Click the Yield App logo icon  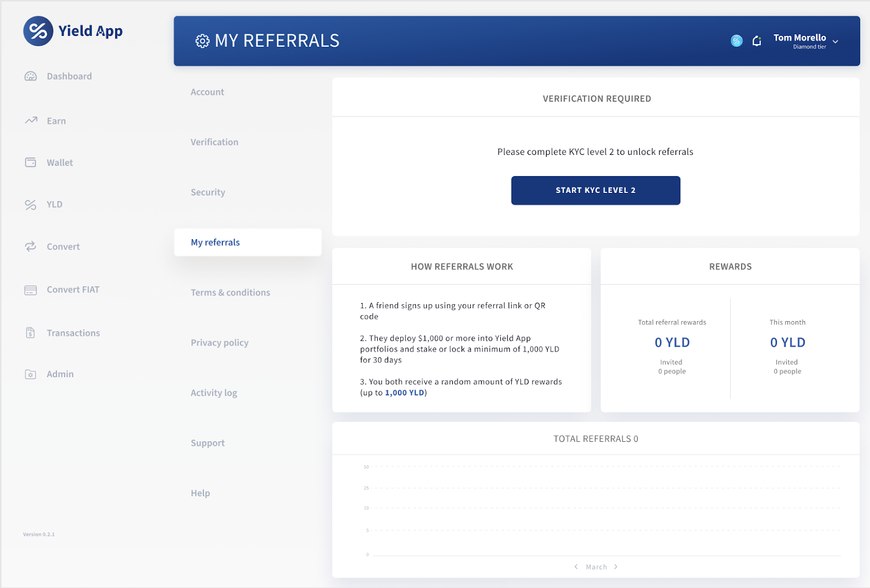pos(38,31)
